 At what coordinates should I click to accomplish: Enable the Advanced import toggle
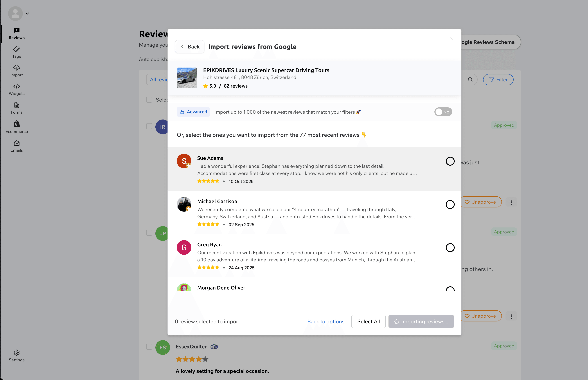tap(443, 112)
